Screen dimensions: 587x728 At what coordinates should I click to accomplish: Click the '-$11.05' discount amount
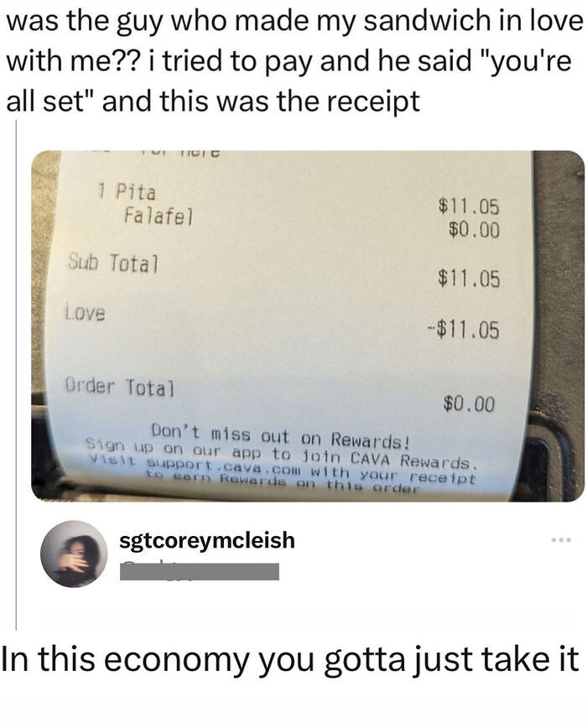(x=463, y=329)
